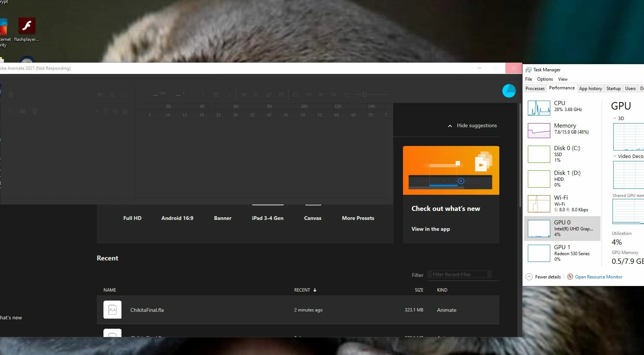Click Fewer details in Task Manager

click(544, 277)
